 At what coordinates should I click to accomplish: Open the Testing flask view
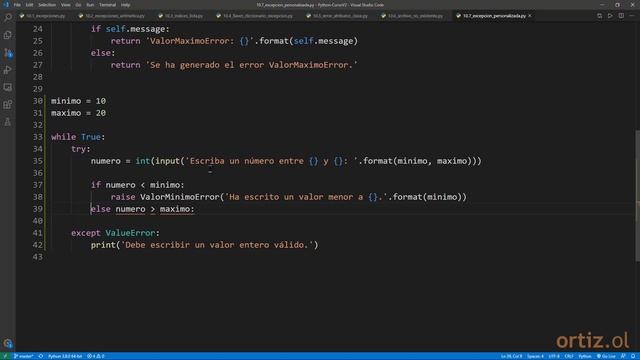8,122
